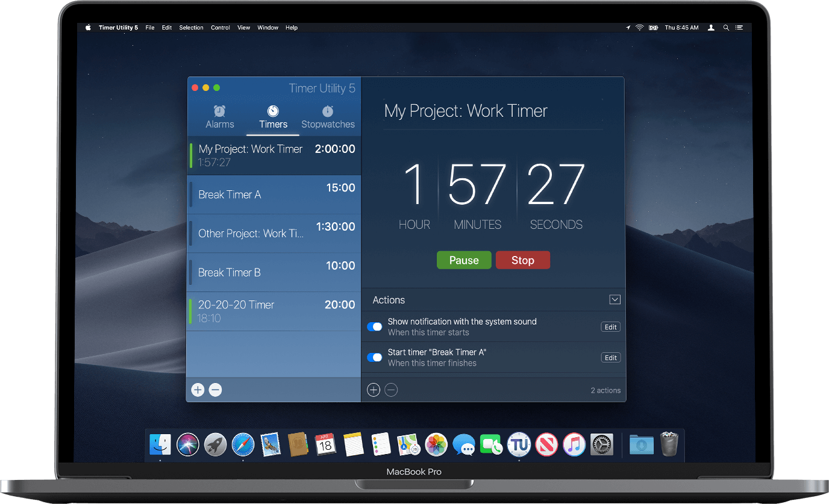
Task: Check the battery status icon
Action: [x=654, y=28]
